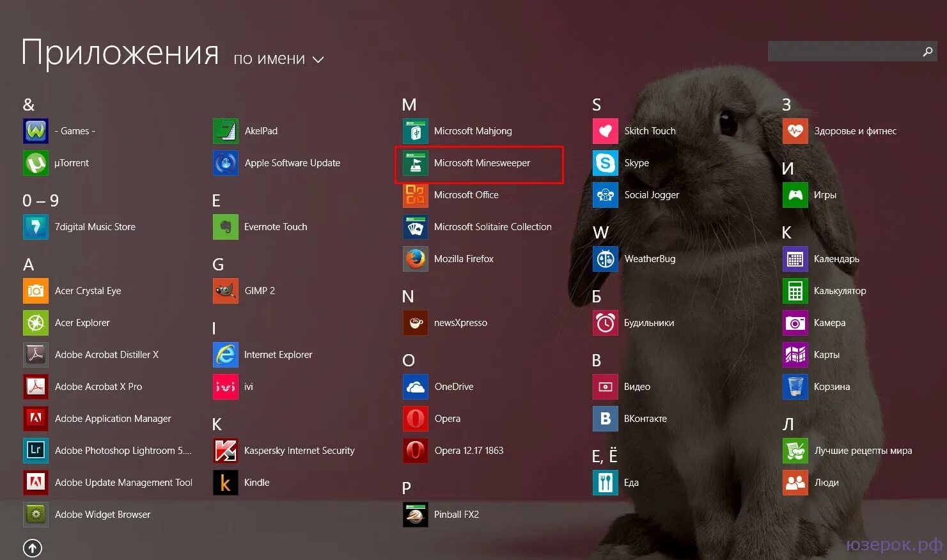
Task: Jump using the 'M' group header
Action: (x=409, y=105)
